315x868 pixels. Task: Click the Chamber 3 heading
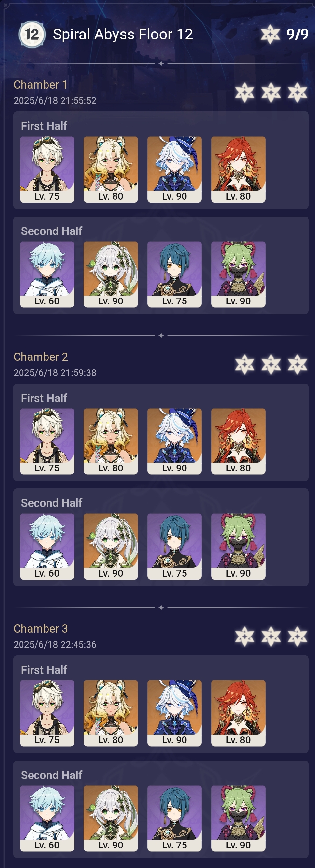[x=41, y=629]
